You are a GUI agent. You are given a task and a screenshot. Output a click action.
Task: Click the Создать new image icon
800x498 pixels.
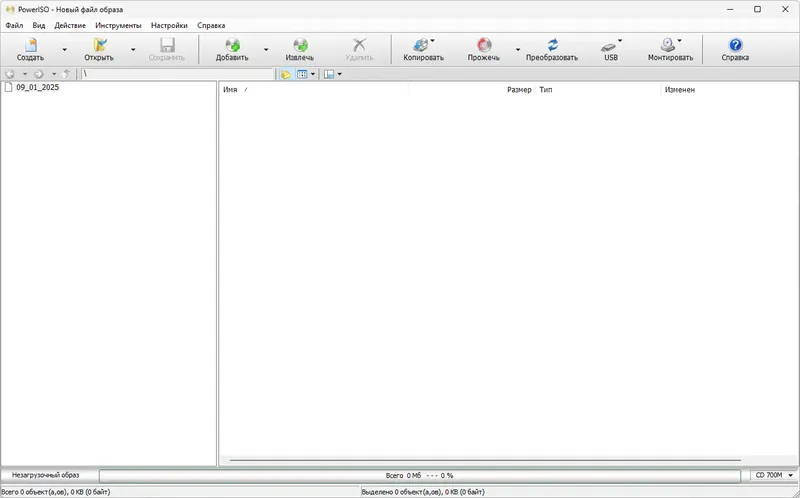coord(30,45)
